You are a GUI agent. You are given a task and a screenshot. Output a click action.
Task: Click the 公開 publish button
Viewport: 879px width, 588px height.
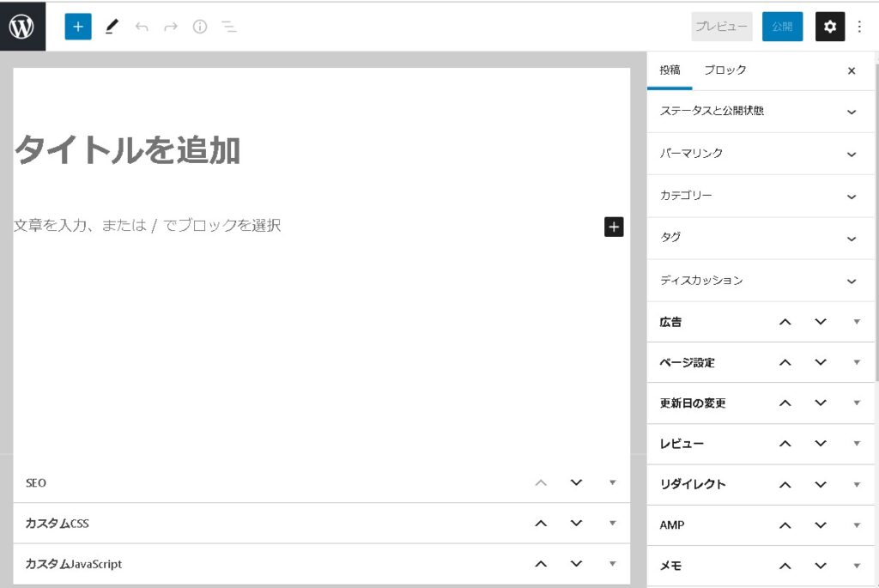[782, 27]
